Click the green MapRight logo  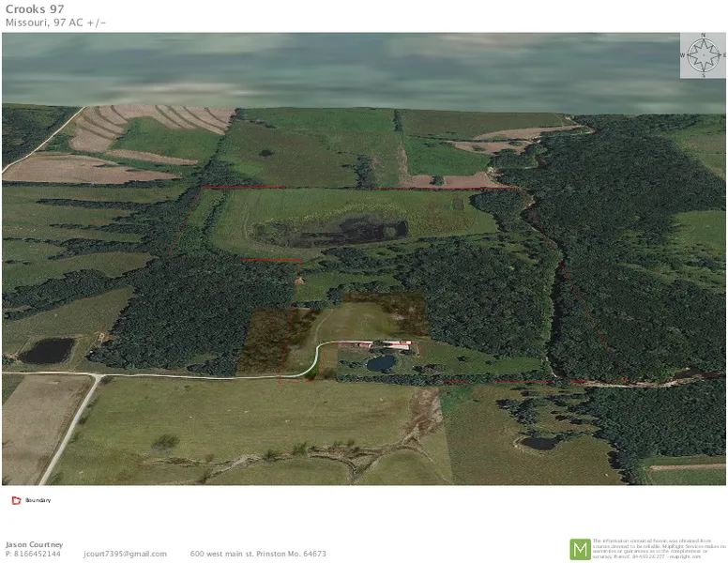[x=580, y=549]
